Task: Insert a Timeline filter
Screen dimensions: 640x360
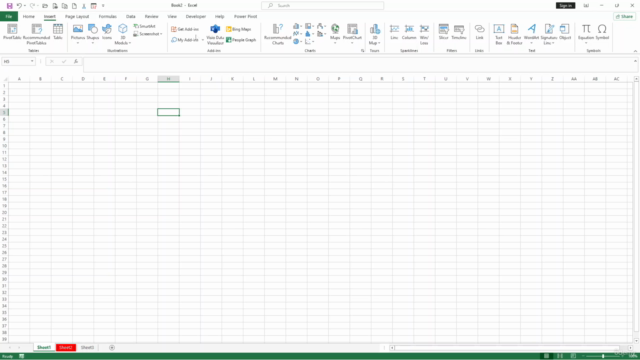Action: click(459, 32)
